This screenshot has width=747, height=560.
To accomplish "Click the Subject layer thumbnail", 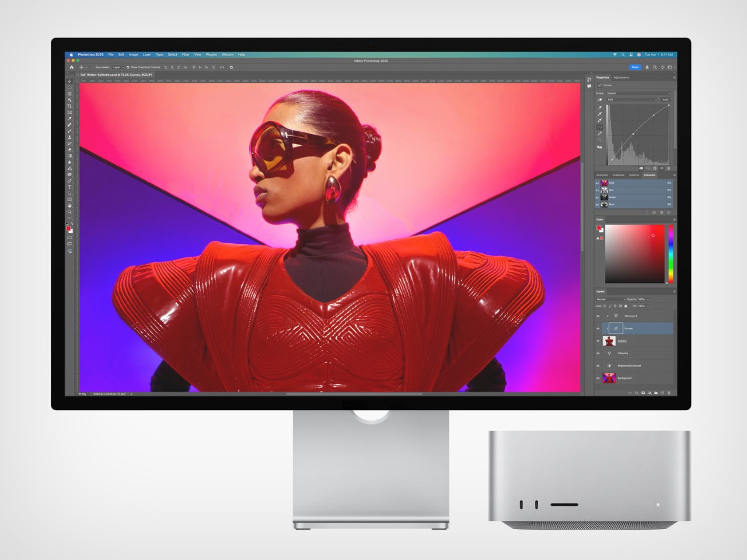I will [609, 341].
